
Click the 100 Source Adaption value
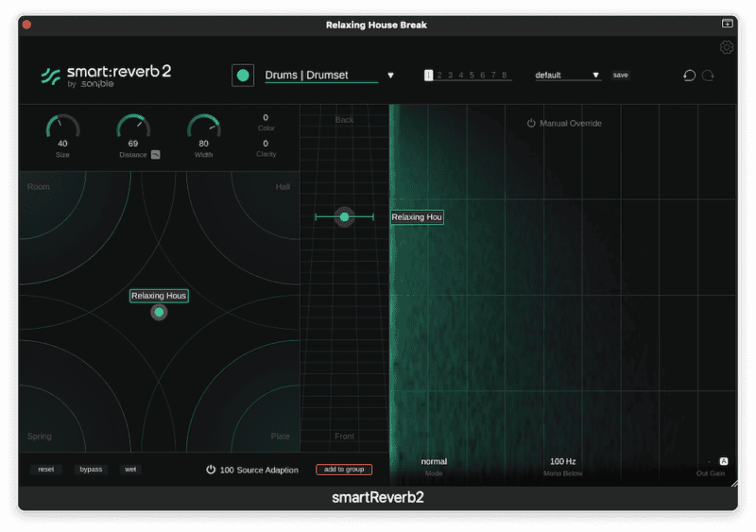[227, 470]
